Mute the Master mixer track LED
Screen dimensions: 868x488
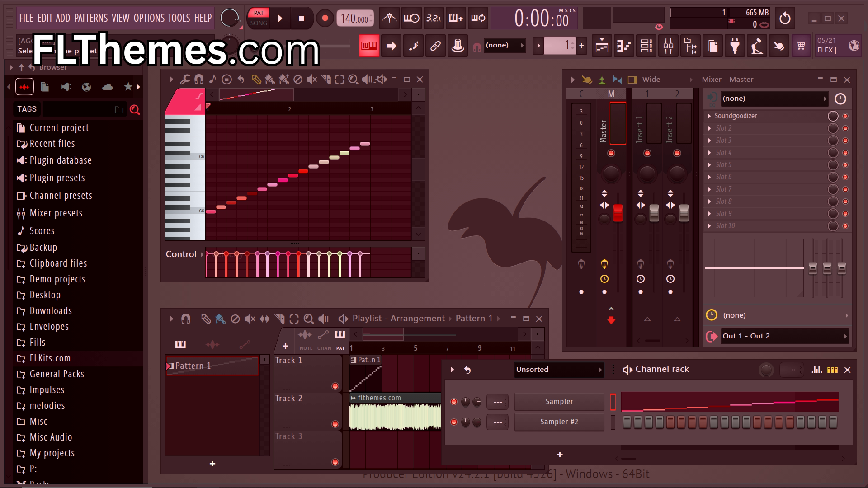pos(611,153)
